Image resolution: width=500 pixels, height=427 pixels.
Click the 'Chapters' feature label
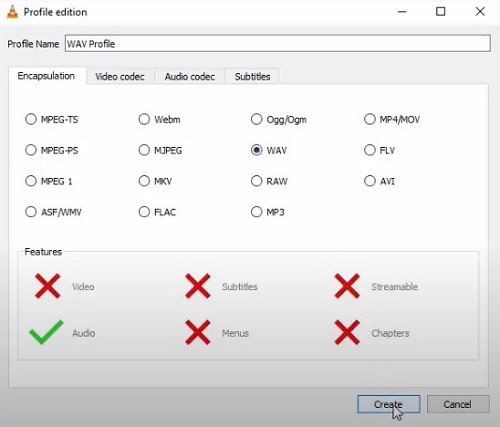coord(390,333)
